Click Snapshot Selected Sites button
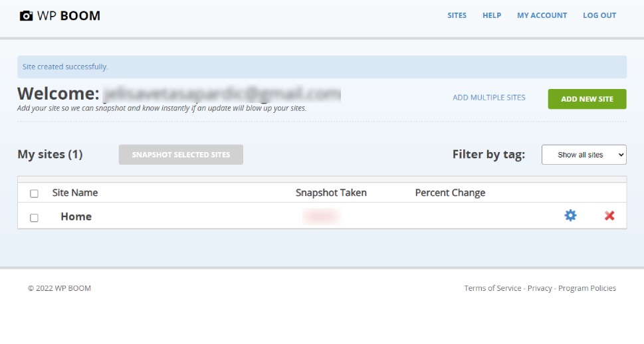This screenshot has width=644, height=344. (x=181, y=155)
